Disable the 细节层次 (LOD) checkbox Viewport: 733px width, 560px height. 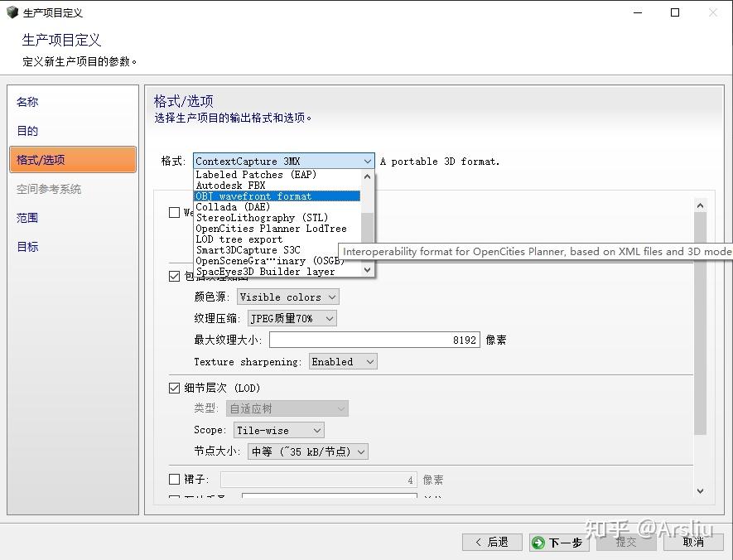coord(174,387)
